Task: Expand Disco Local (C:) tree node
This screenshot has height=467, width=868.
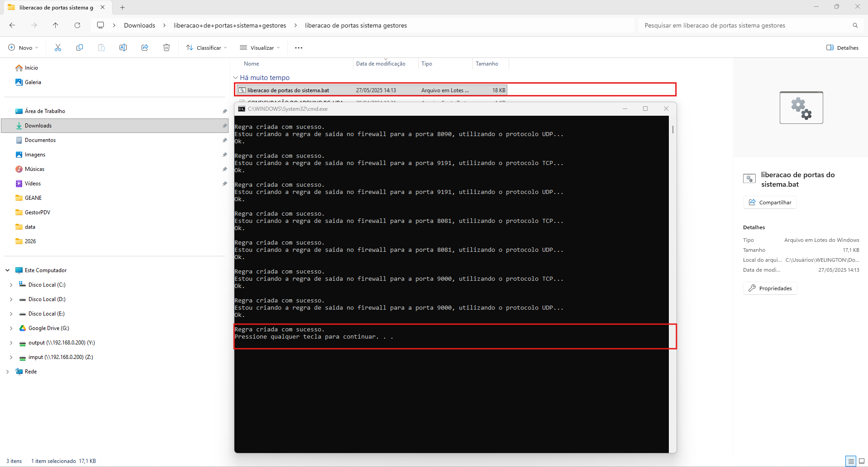Action: (11, 285)
